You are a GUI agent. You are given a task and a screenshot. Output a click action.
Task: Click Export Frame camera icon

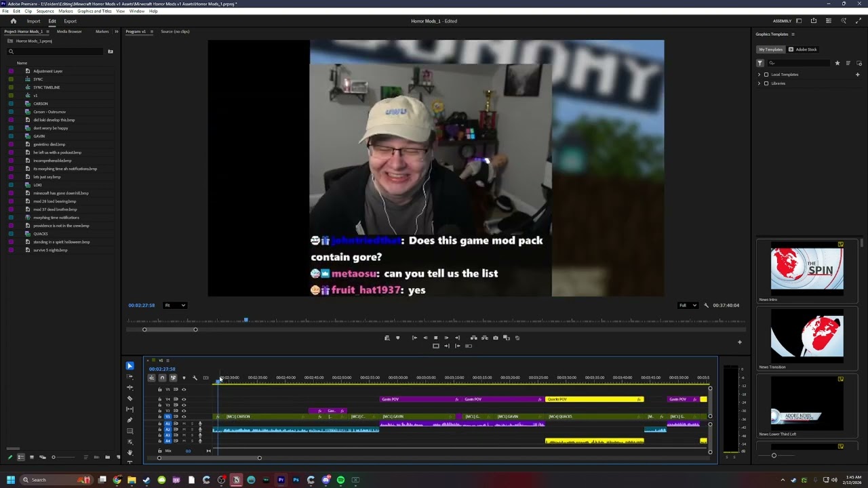[495, 338]
